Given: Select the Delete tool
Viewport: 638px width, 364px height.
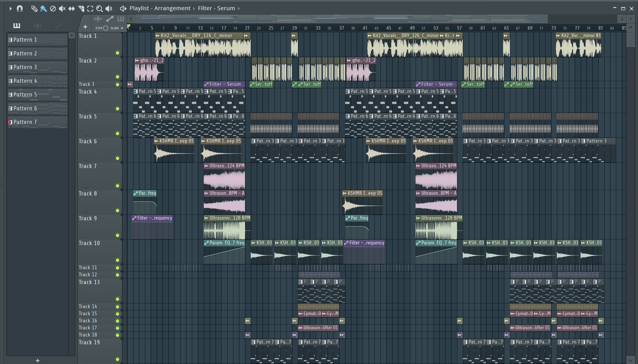Looking at the screenshot, I should (x=53, y=8).
